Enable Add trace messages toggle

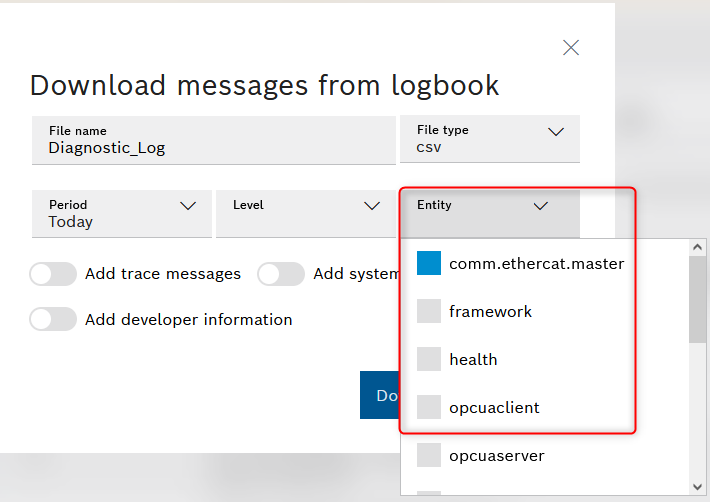click(x=53, y=274)
